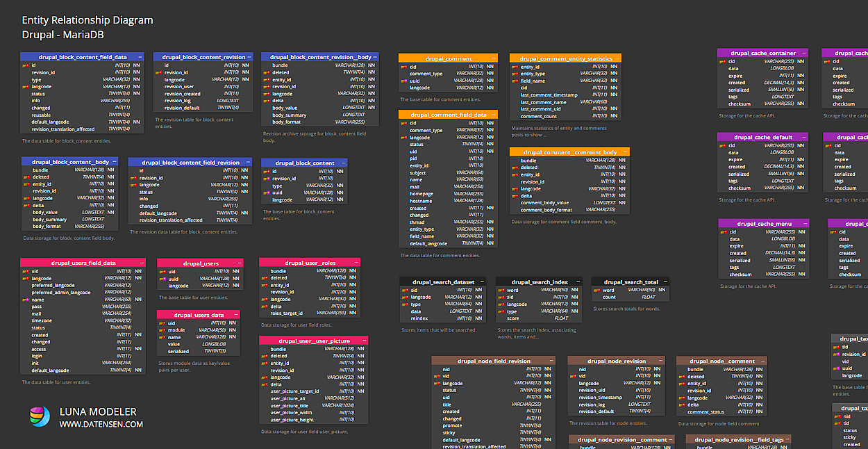Collapse the drupal_comment__comment_body table

coord(625,152)
